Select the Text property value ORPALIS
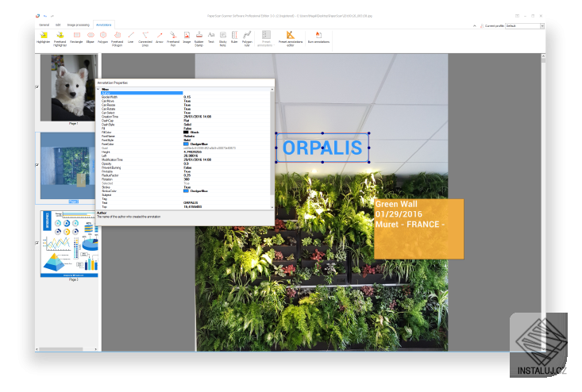Screen dimensions: 582x392 tap(191, 203)
